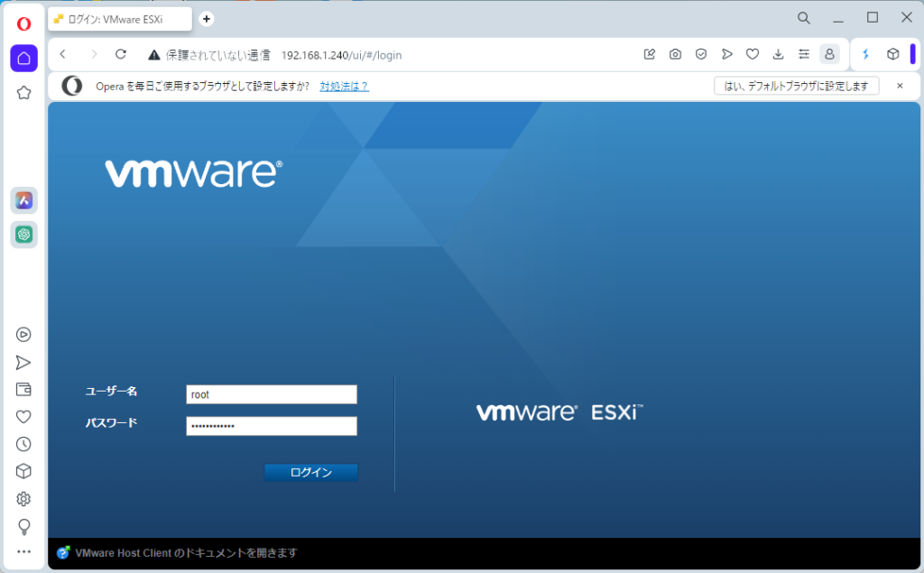The width and height of the screenshot is (924, 573).
Task: Open the Player icon in sidebar
Action: (23, 335)
